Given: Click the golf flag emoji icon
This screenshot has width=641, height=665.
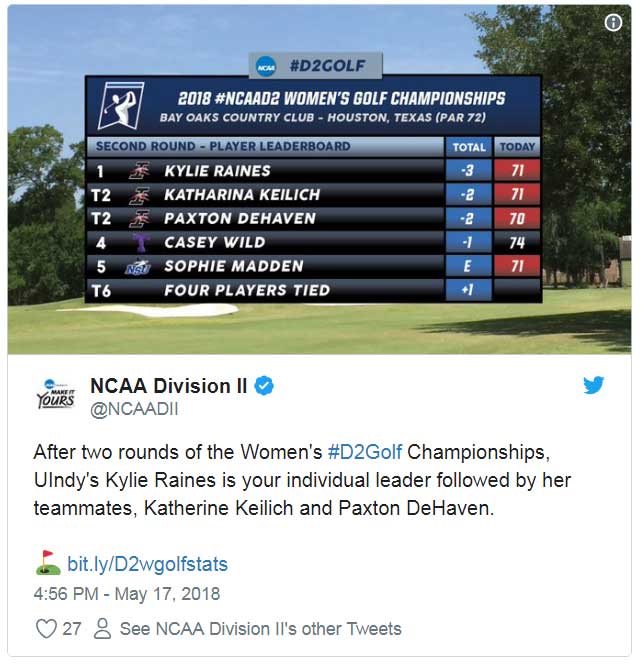Looking at the screenshot, I should click(x=48, y=564).
